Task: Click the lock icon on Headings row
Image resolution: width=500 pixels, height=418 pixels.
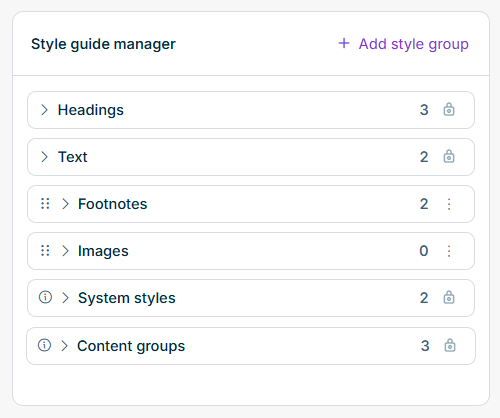Action: click(449, 109)
